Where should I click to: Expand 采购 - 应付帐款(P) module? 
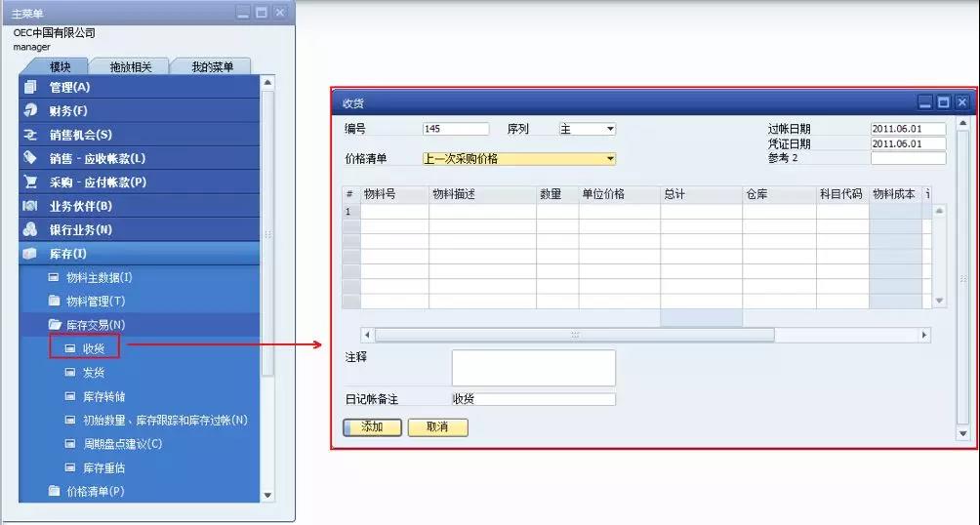pyautogui.click(x=140, y=182)
